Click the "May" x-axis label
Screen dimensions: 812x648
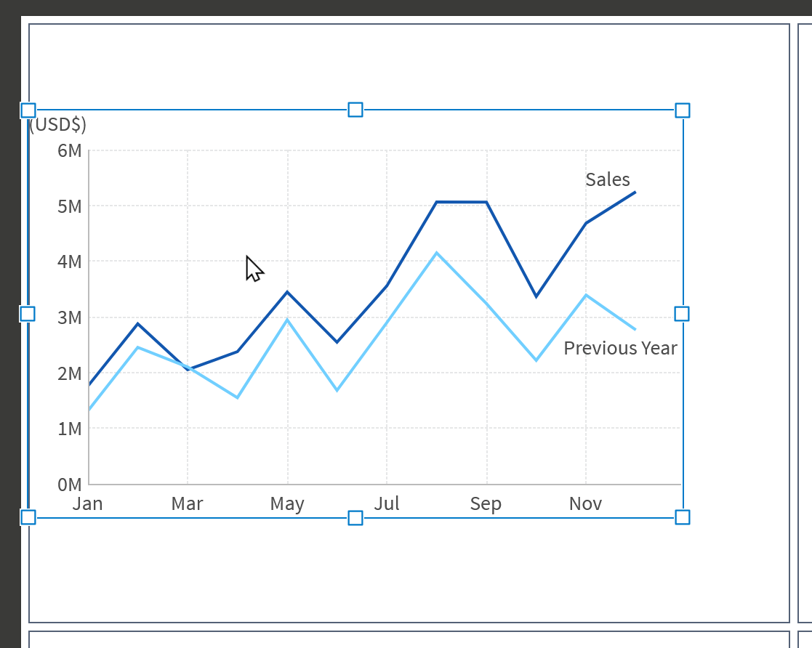(x=287, y=503)
